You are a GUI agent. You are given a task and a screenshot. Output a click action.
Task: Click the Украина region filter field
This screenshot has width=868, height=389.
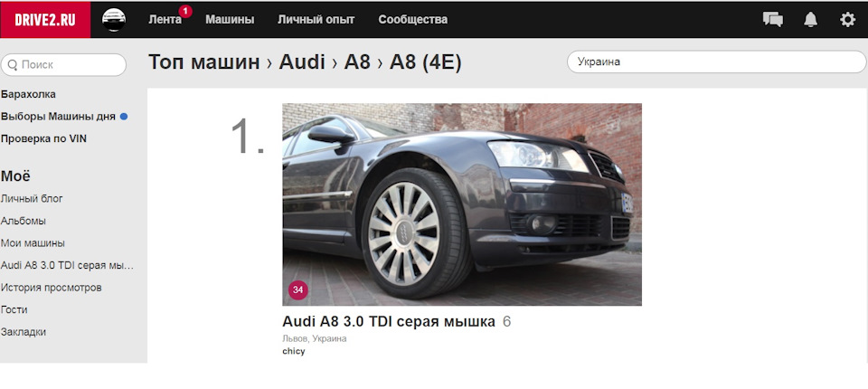coord(716,62)
